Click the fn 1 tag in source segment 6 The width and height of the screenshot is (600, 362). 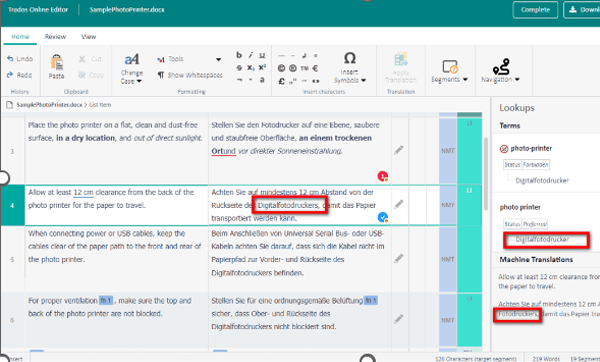pos(106,300)
